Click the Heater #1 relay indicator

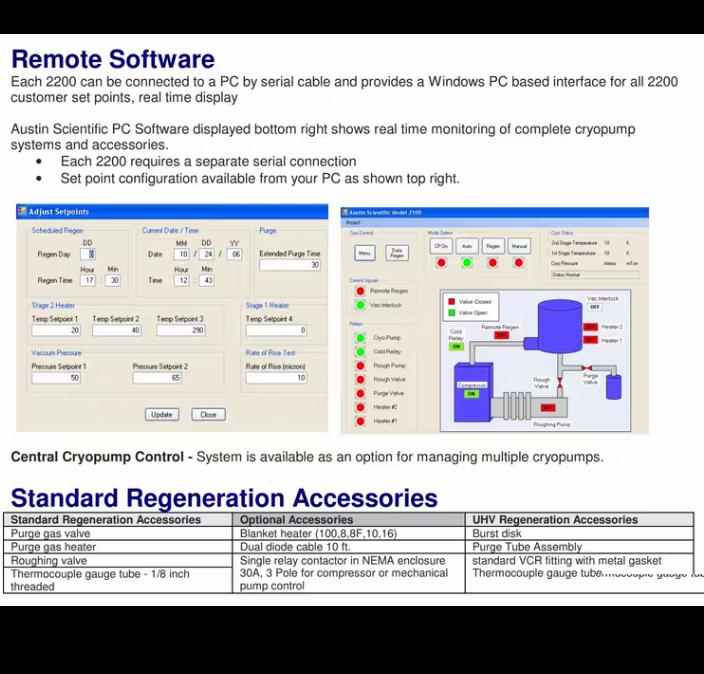360,421
